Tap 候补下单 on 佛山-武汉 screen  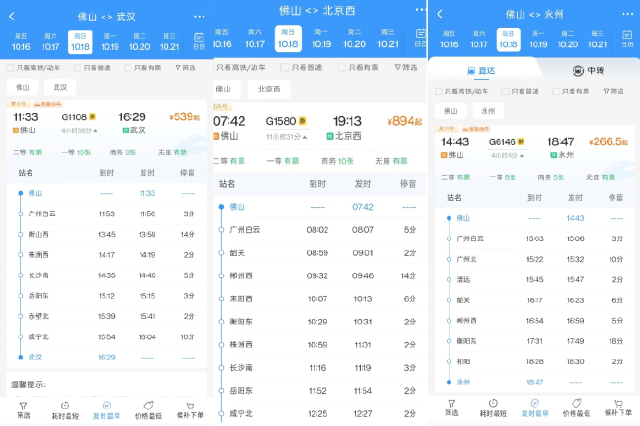[x=190, y=410]
